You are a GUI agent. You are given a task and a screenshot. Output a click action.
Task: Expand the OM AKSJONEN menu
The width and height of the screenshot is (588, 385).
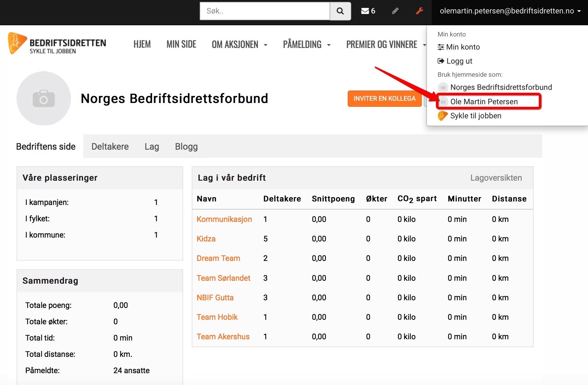pos(239,44)
